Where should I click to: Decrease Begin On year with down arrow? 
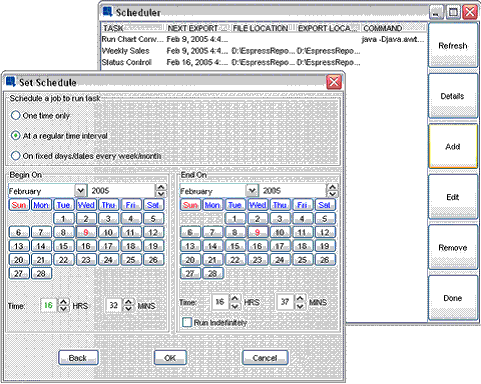click(x=161, y=194)
